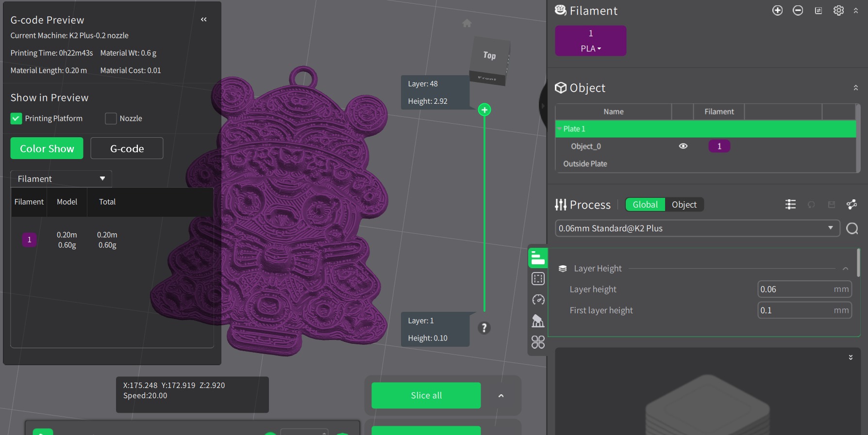Click the Name column header
868x435 pixels.
[614, 112]
